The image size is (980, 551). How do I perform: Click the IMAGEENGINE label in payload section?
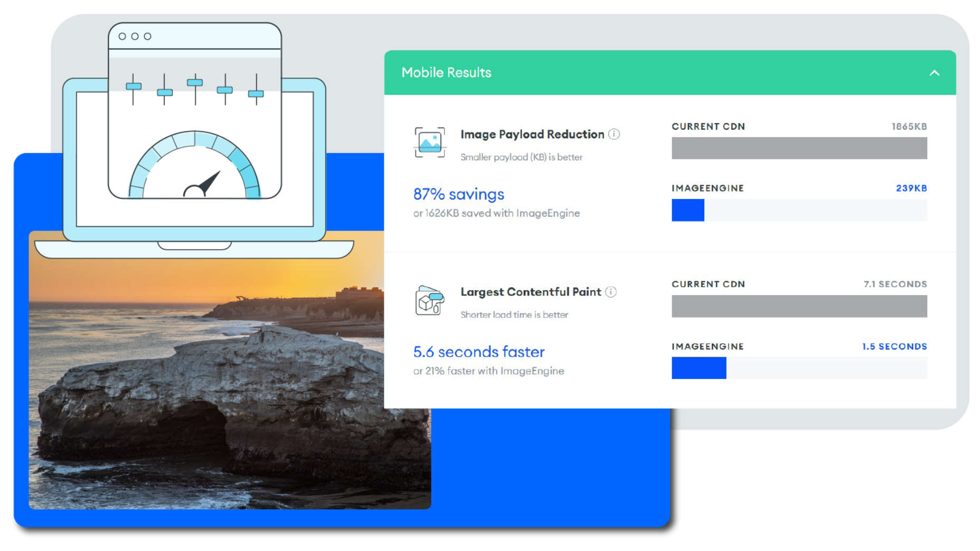click(x=708, y=188)
